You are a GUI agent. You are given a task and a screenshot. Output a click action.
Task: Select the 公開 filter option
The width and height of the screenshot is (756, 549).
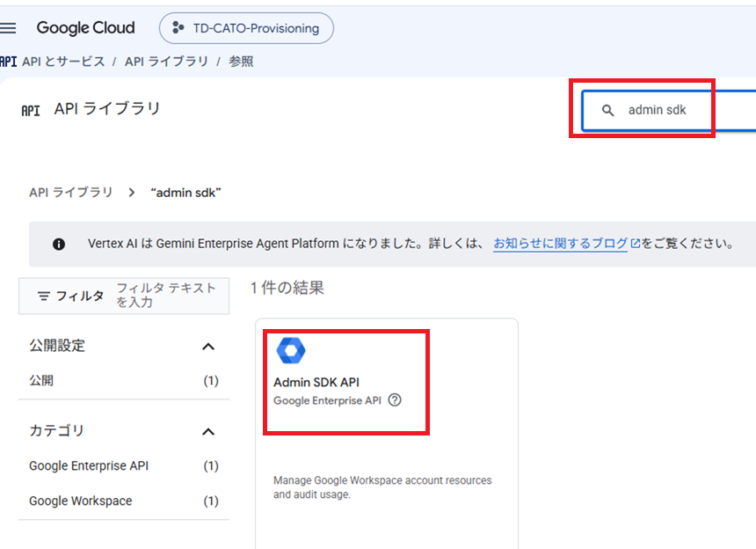point(41,381)
